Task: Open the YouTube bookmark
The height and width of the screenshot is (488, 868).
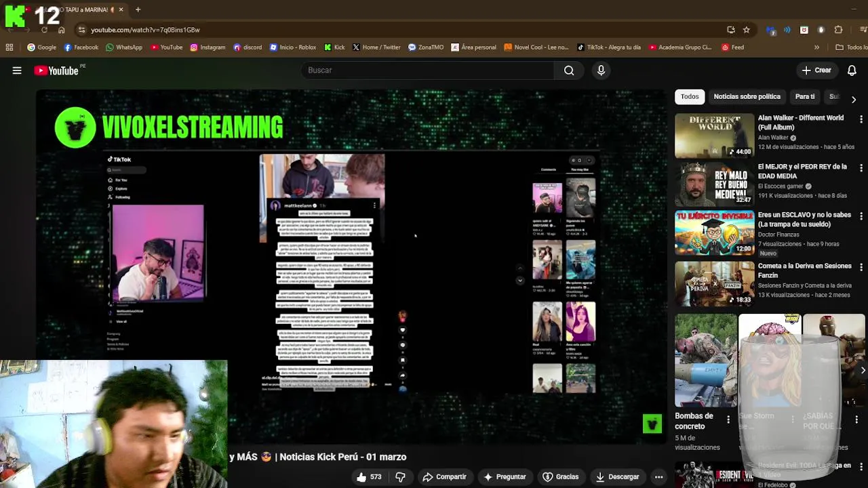Action: click(166, 47)
